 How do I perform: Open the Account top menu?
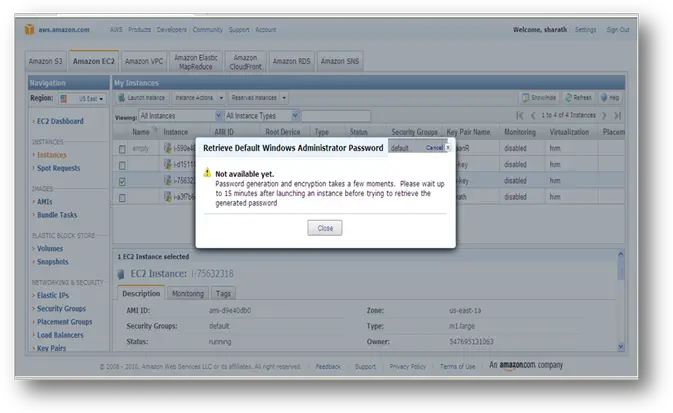tap(266, 30)
